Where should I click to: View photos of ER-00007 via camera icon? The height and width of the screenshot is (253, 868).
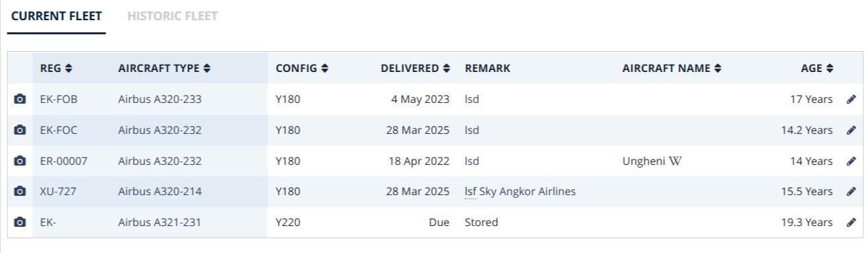pyautogui.click(x=20, y=161)
